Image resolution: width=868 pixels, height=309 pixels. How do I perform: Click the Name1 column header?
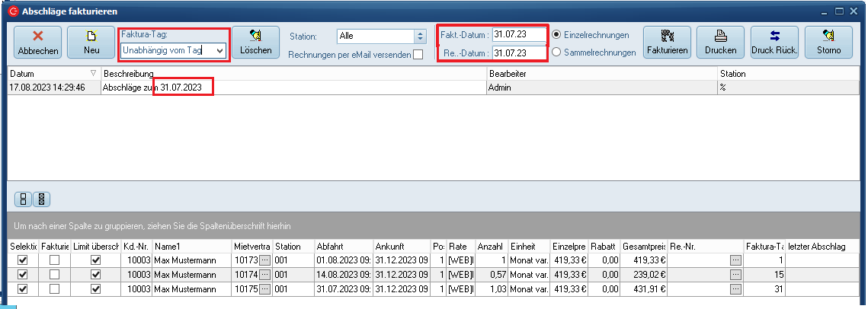[x=191, y=247]
